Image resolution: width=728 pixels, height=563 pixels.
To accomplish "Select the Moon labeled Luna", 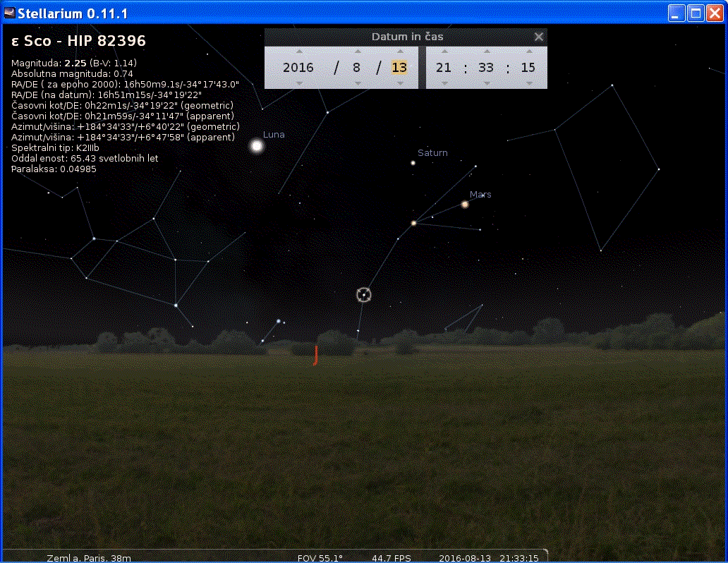I will (x=257, y=146).
